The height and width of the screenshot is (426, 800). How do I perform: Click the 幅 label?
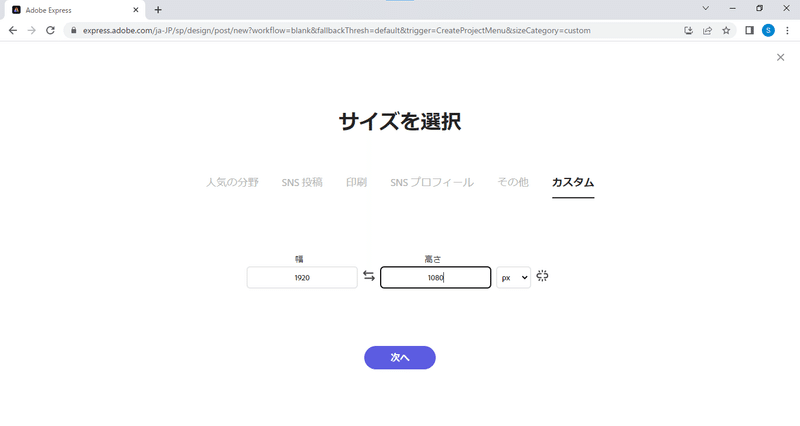299,259
